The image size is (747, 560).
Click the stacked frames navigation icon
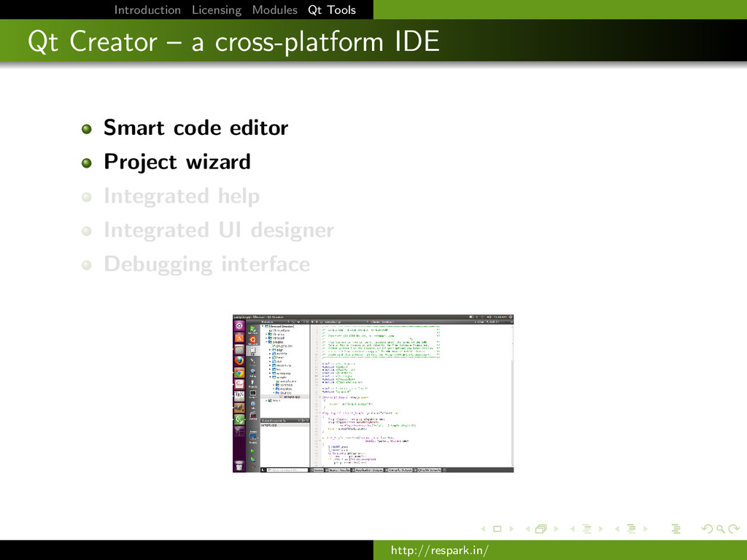(x=541, y=529)
